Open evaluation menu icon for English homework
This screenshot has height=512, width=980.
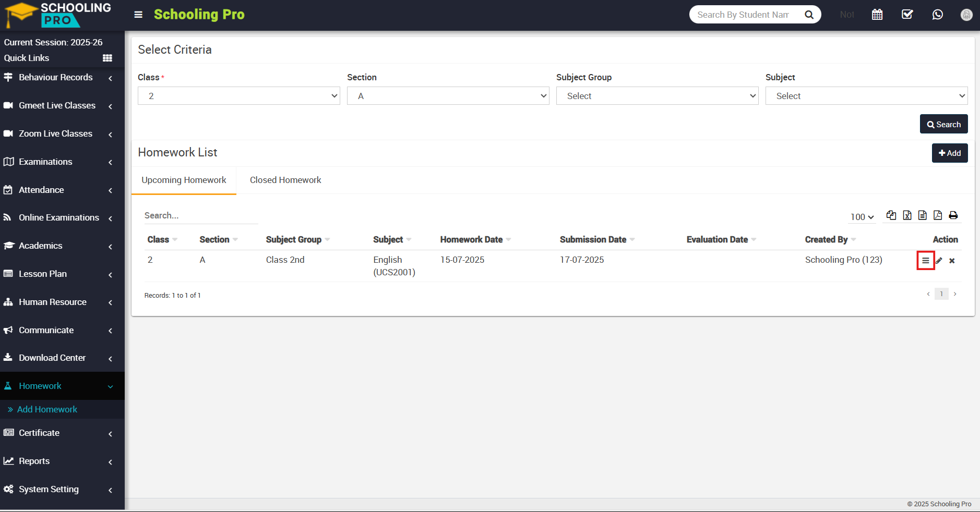point(926,261)
